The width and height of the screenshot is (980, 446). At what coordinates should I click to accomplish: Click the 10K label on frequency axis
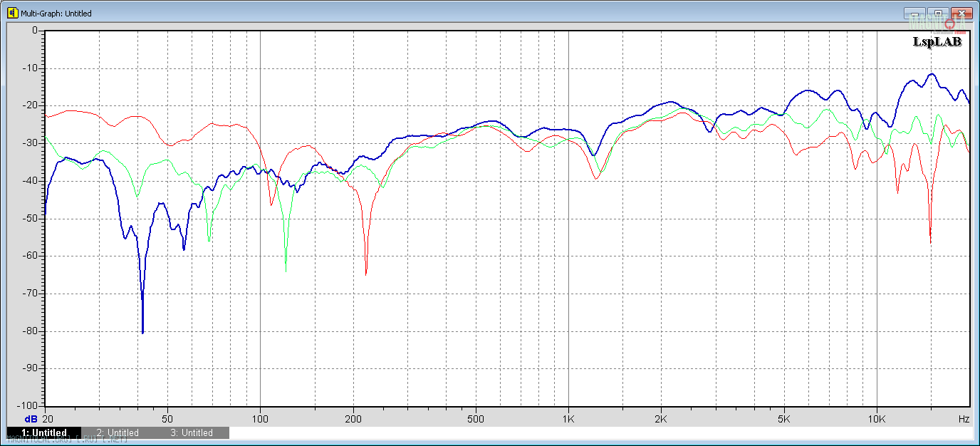pyautogui.click(x=876, y=418)
